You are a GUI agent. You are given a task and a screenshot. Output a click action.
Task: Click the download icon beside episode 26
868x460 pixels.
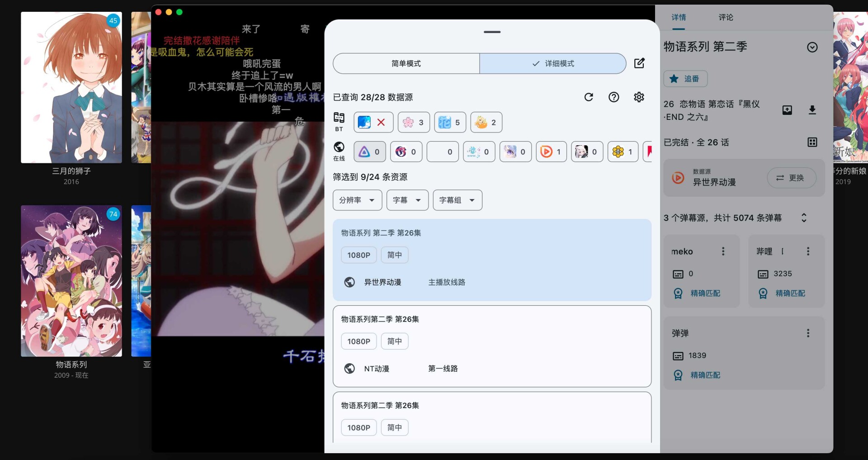point(812,110)
